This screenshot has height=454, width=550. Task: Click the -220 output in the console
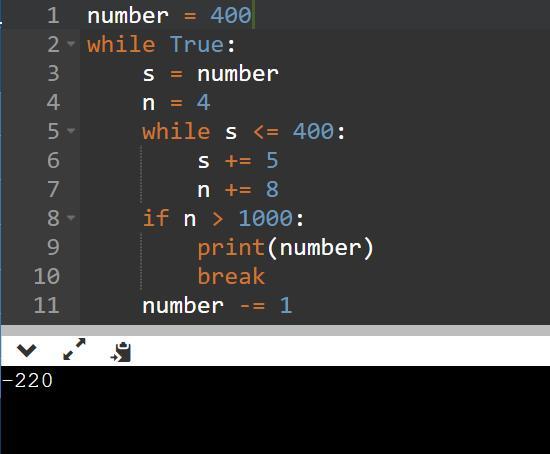(27, 381)
